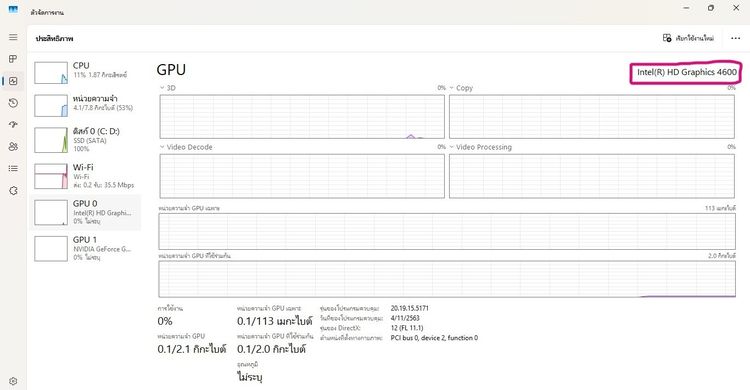Click PCI bus 0, device 2, function 0
This screenshot has width=750, height=390.
[434, 338]
